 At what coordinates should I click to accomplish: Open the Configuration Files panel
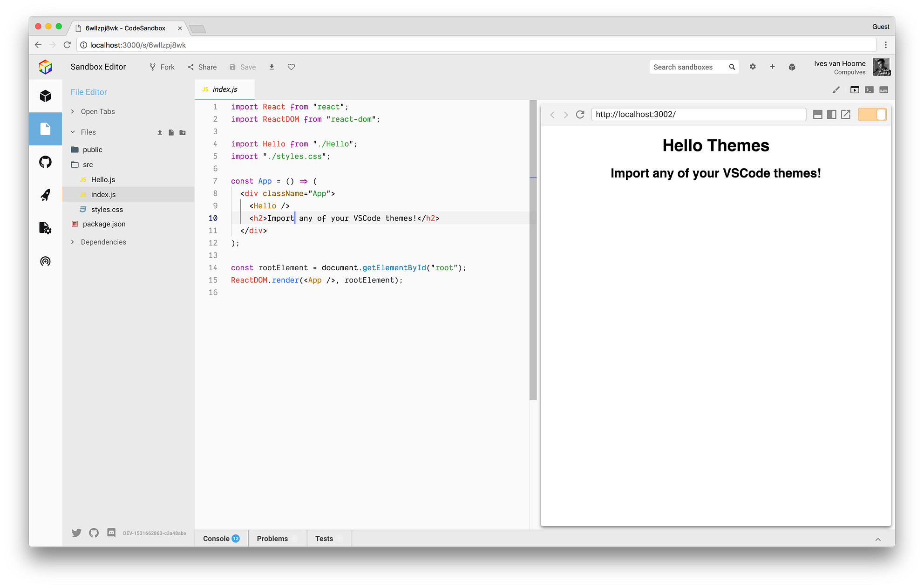point(45,228)
